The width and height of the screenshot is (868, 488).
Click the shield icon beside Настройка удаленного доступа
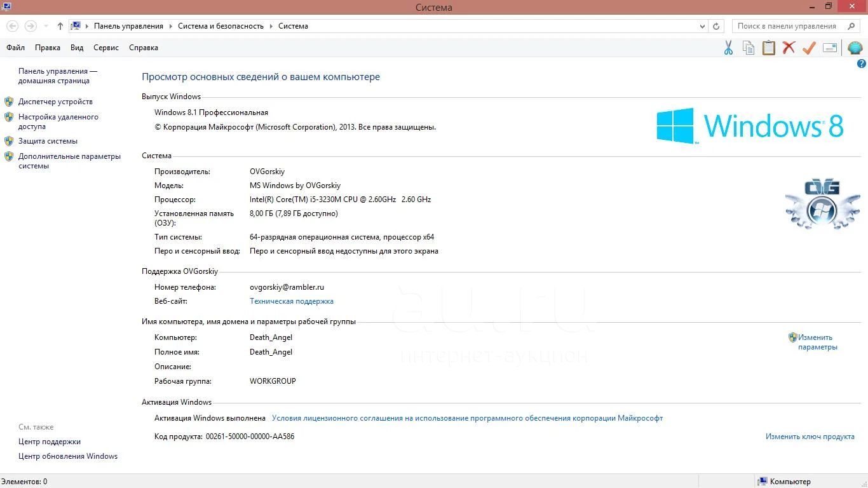[9, 117]
